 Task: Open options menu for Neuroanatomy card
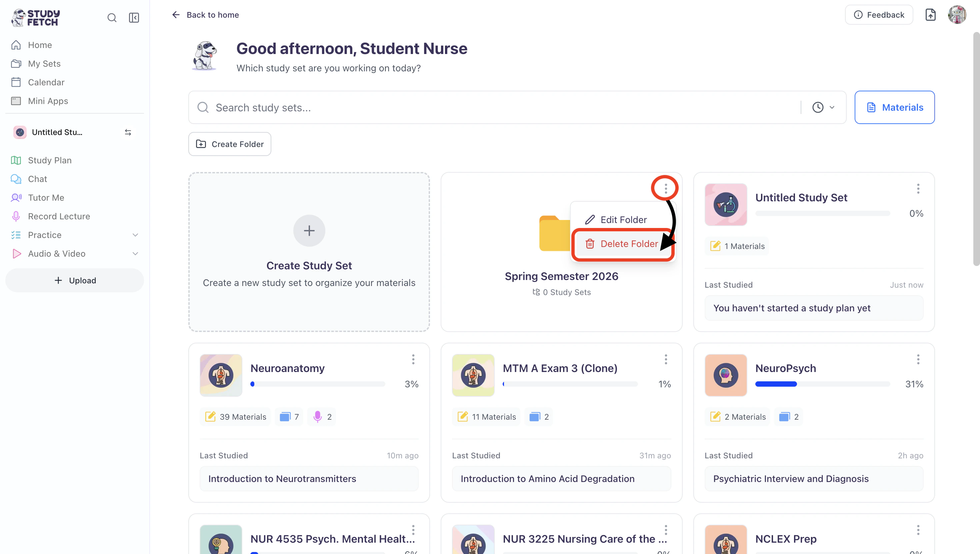click(x=413, y=360)
